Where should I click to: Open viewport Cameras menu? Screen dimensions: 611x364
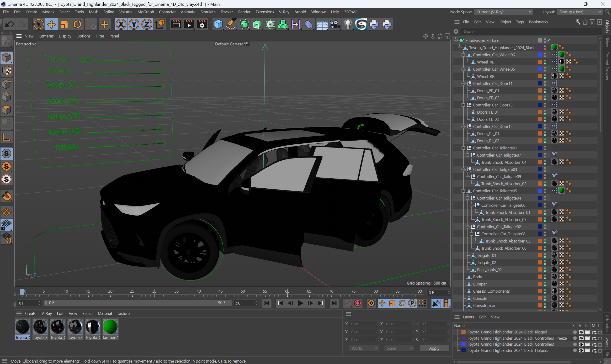click(x=46, y=36)
